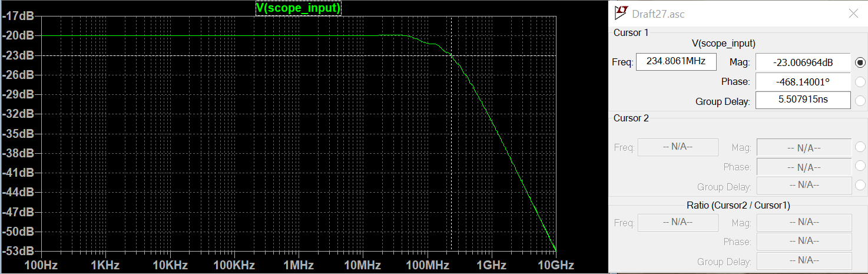Click the Draft27.asc window title text

click(x=658, y=14)
